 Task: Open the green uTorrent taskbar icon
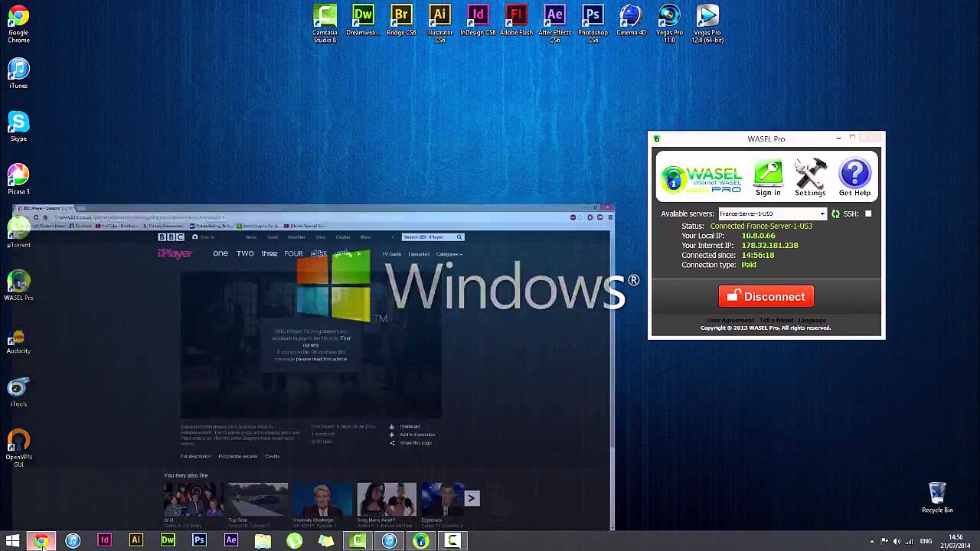(294, 540)
